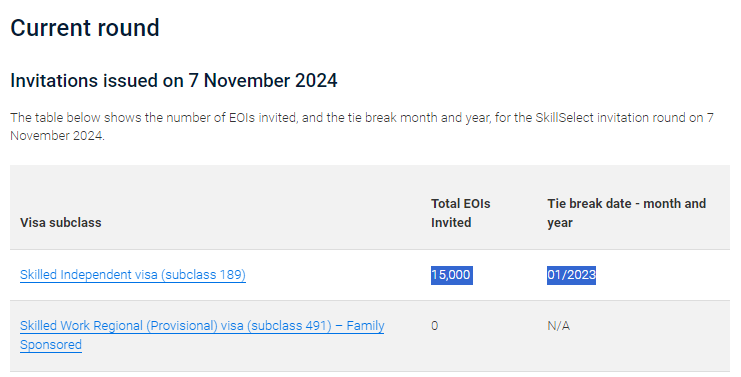Viewport: 741px width, 377px height.
Task: Click the Visa subclass column header
Action: (60, 223)
